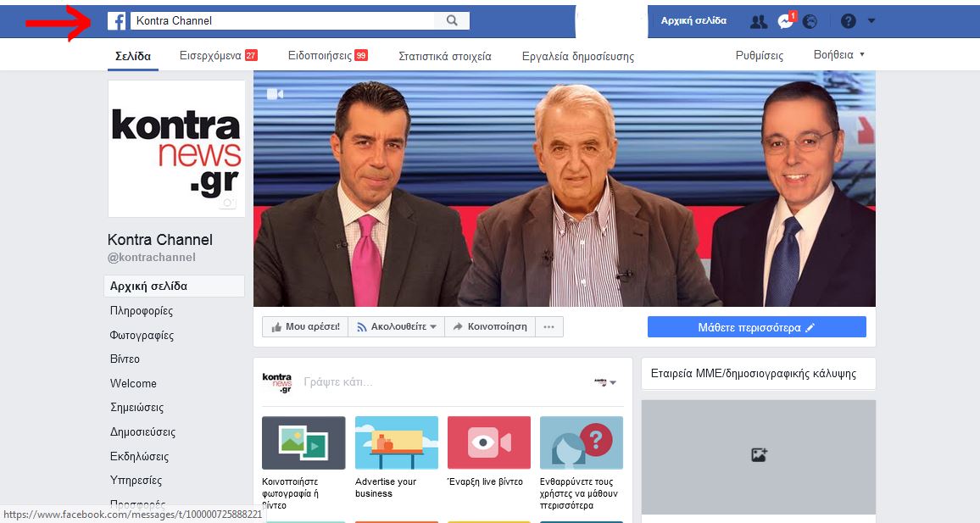
Task: Click the Kontra Channel page name
Action: pos(160,239)
